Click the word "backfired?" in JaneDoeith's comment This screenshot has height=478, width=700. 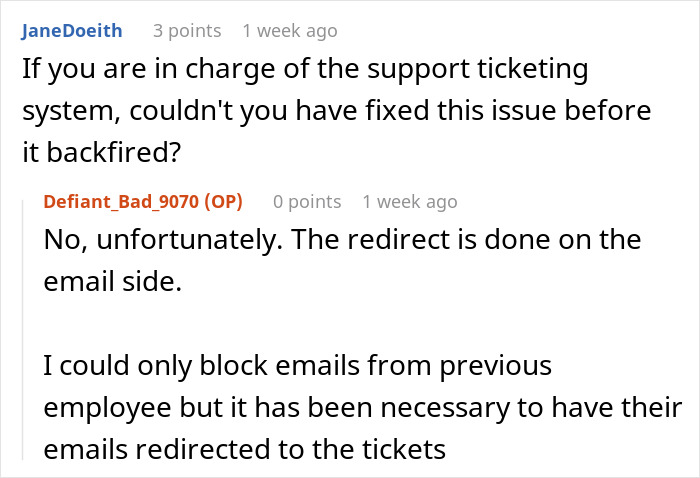point(114,152)
